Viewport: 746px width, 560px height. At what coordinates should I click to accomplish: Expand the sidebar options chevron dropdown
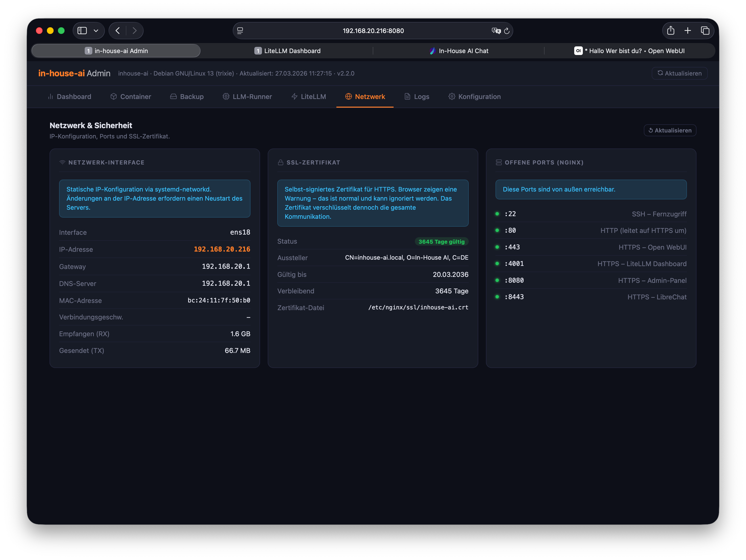[96, 31]
